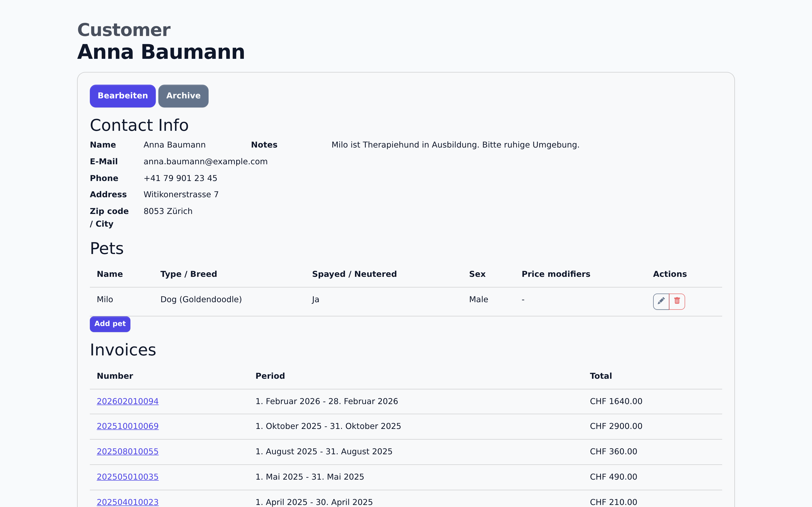The image size is (812, 507).
Task: Click the customer email address
Action: coord(205,162)
